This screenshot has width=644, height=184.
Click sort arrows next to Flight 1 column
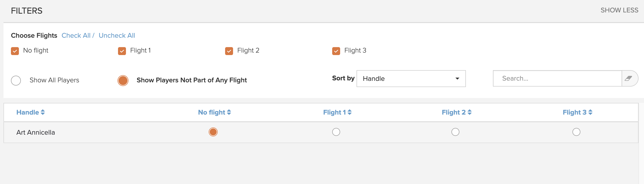pos(350,112)
